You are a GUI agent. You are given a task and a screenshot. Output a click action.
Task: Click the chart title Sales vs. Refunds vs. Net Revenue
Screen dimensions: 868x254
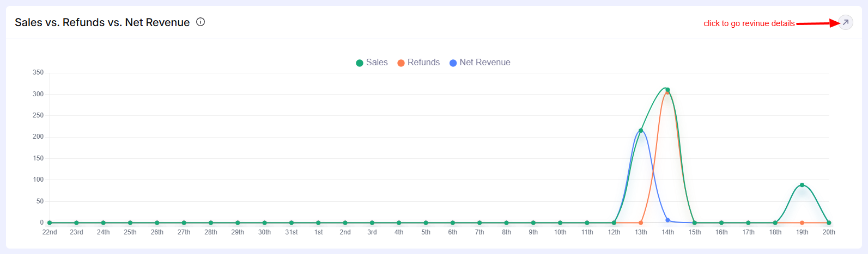[x=102, y=22]
